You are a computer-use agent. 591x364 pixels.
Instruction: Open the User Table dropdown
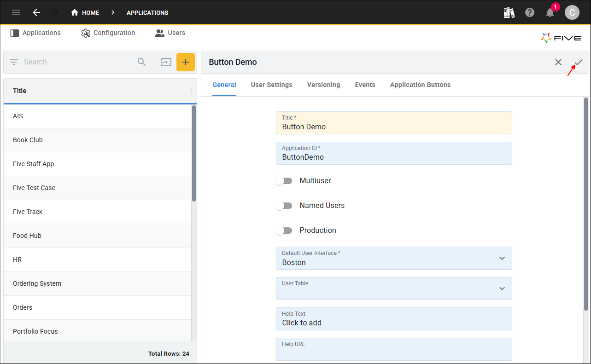(394, 289)
